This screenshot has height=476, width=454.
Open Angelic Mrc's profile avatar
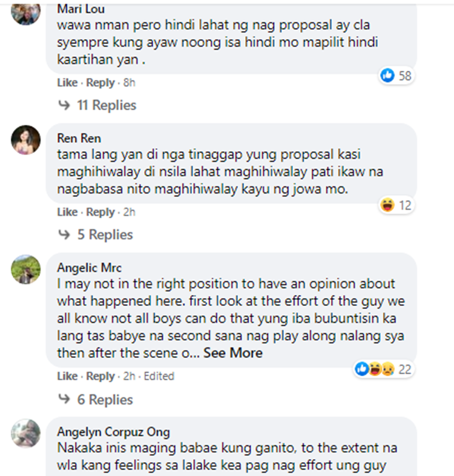[26, 269]
